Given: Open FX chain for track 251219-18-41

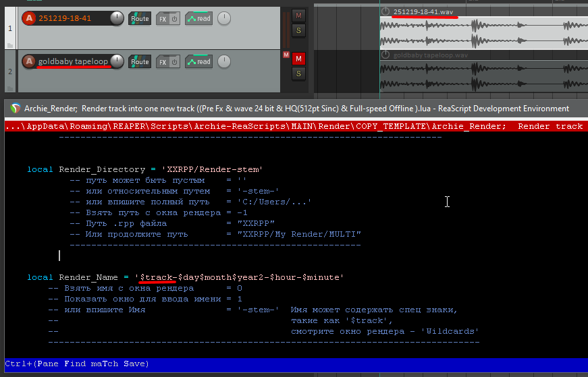Looking at the screenshot, I should 163,19.
